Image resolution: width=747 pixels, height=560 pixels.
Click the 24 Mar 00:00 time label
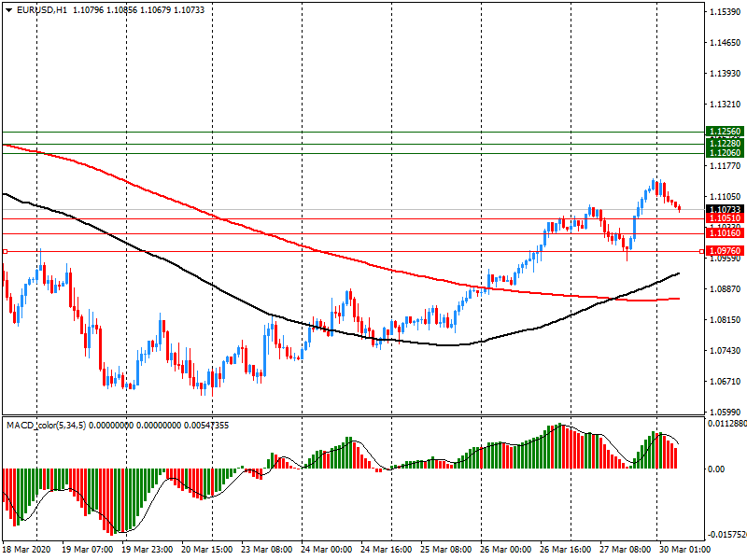326,550
